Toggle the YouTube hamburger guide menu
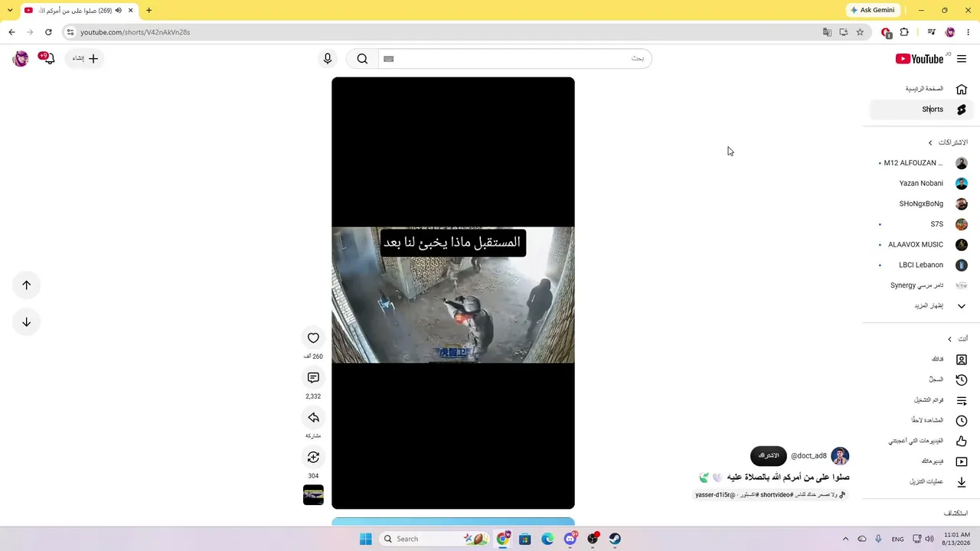Viewport: 980px width, 551px height. (962, 59)
